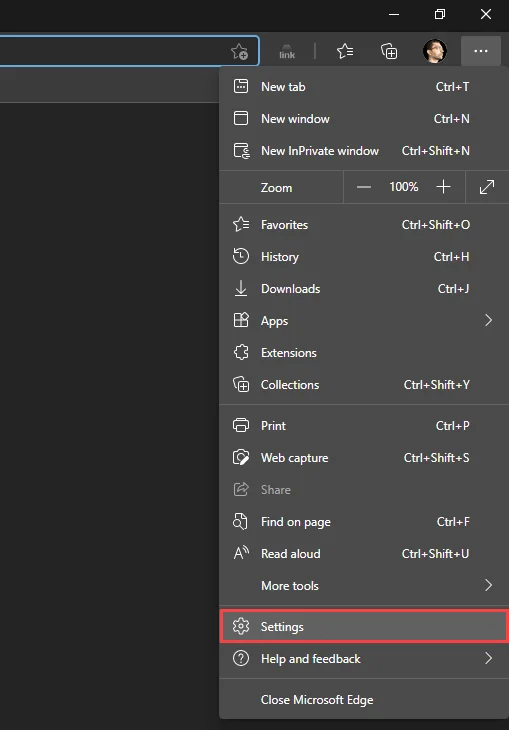
Task: Select Close Microsoft Edge
Action: coord(364,699)
